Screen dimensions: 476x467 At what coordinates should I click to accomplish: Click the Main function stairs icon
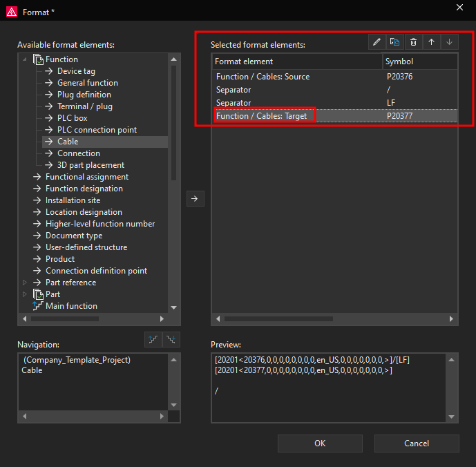tap(37, 306)
